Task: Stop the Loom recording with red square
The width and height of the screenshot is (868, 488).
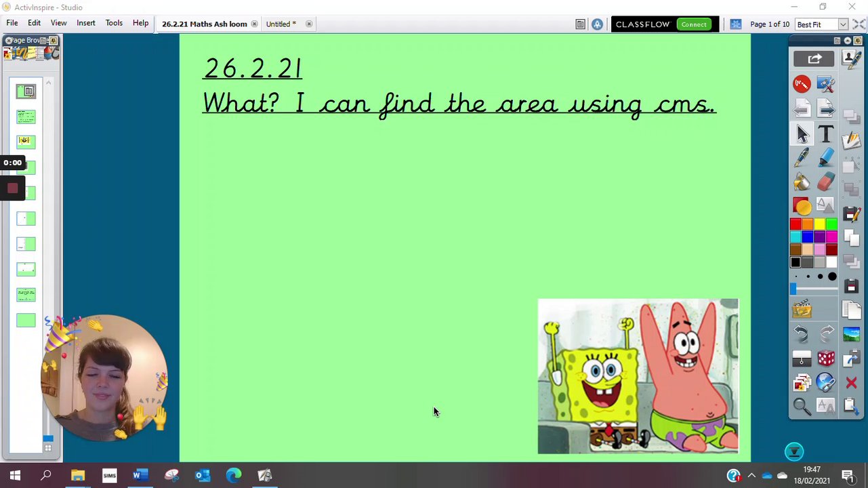Action: tap(12, 188)
